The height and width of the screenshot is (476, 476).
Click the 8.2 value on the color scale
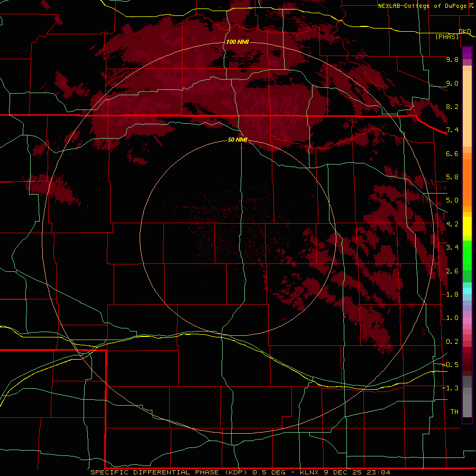[452, 107]
